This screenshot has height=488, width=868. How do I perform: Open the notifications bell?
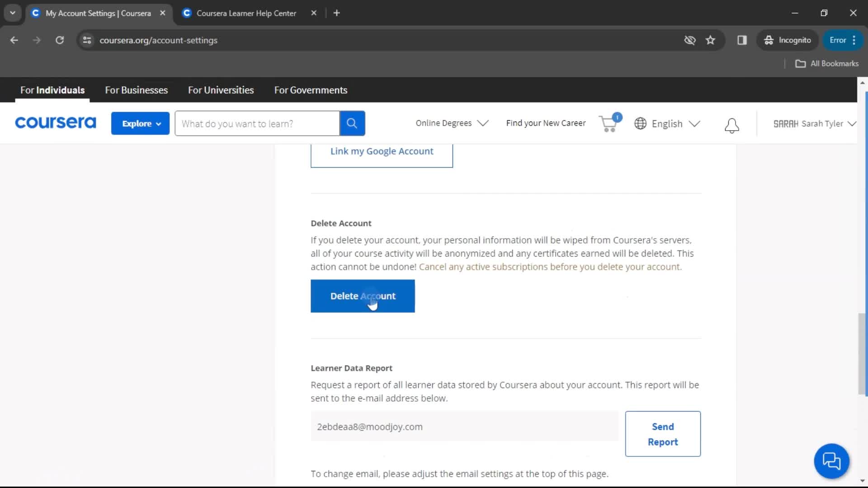pyautogui.click(x=731, y=125)
